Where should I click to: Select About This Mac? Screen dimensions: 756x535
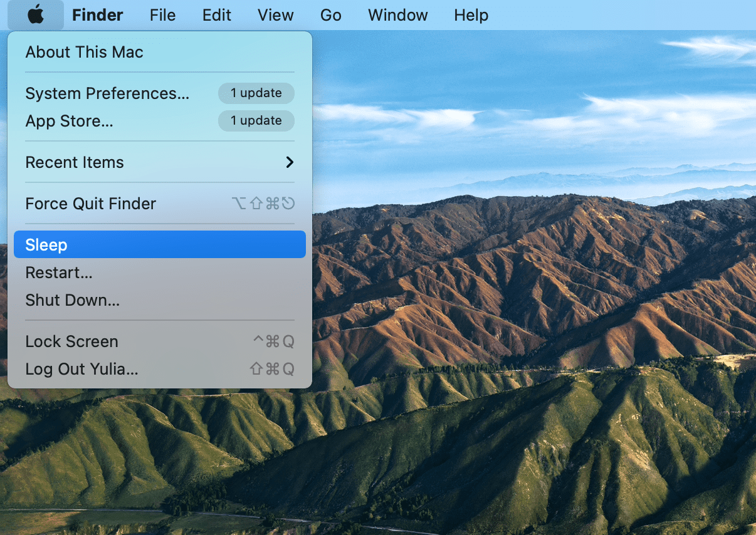point(84,52)
